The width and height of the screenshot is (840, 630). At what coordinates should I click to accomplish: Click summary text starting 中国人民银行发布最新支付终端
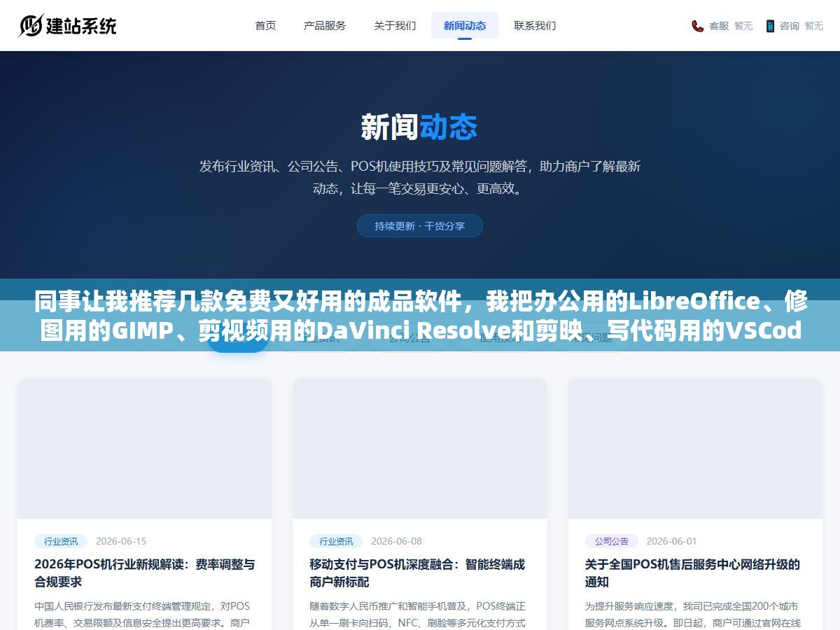point(143,615)
